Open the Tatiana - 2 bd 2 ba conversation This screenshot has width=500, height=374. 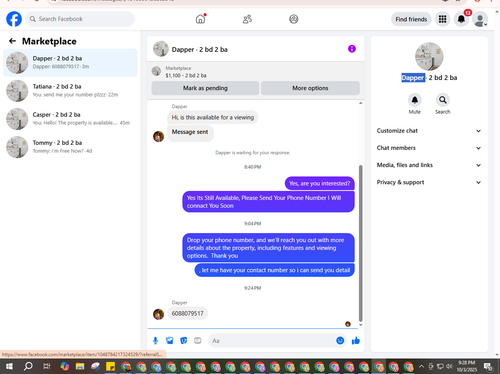[x=70, y=91]
